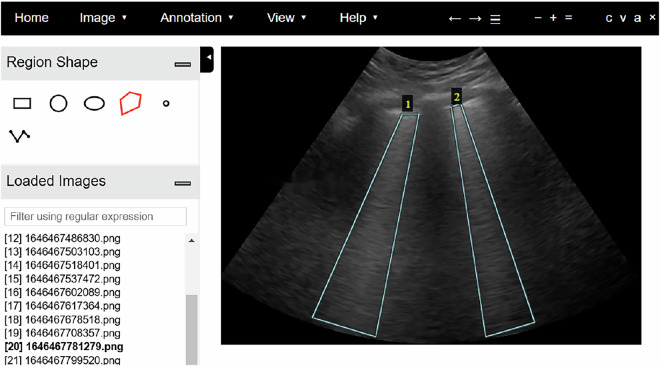The width and height of the screenshot is (660, 366).
Task: Go to previous image with left arrow
Action: 455,19
